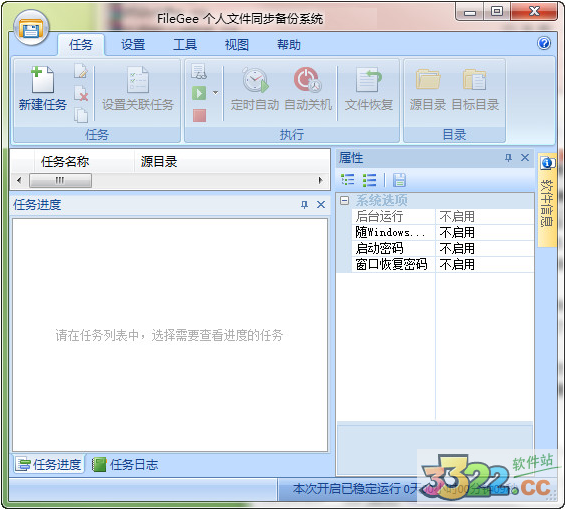
Task: Click 不启用 value for 启动密码
Action: click(457, 248)
